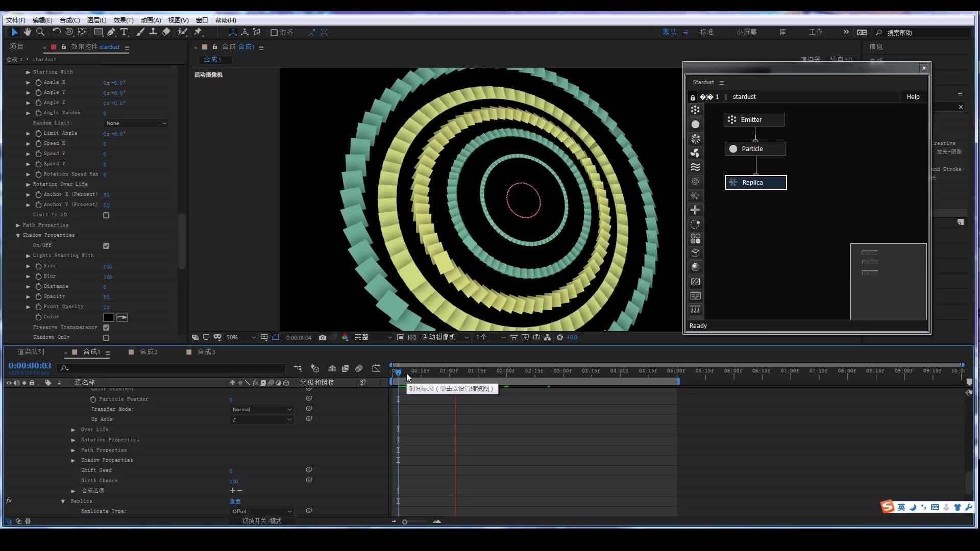
Task: Select the Type tool
Action: pyautogui.click(x=124, y=32)
